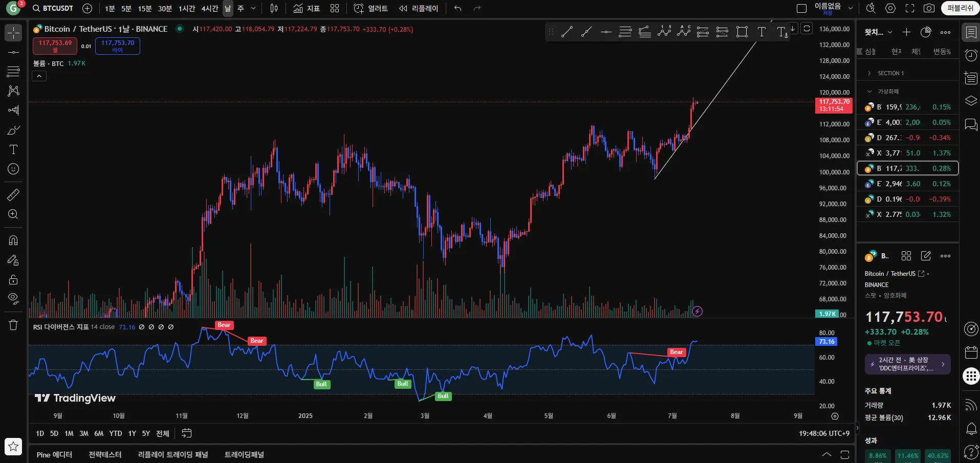Image resolution: width=980 pixels, height=463 pixels.
Task: Toggle hide all drawings eye icon
Action: (13, 298)
